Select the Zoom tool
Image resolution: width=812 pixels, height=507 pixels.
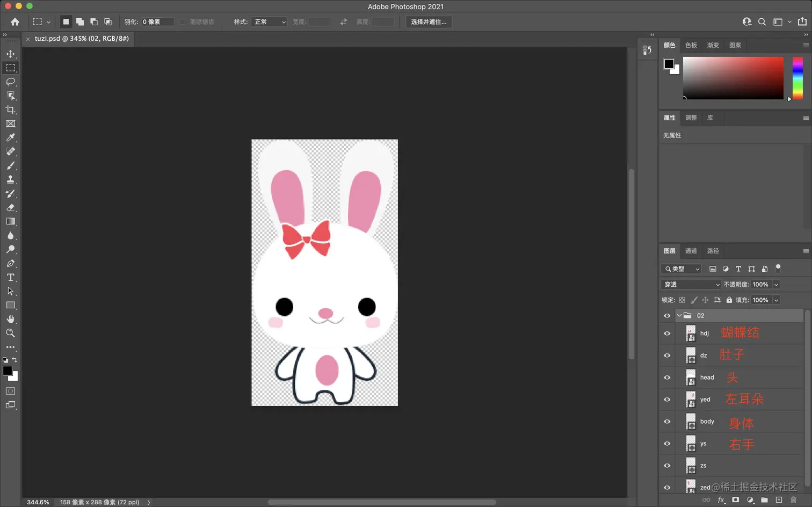pyautogui.click(x=11, y=333)
